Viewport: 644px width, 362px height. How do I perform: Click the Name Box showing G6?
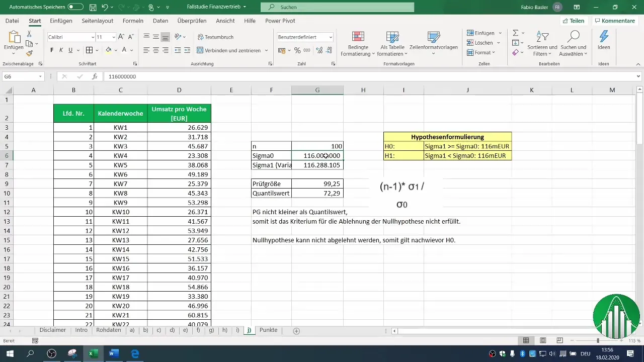click(23, 76)
